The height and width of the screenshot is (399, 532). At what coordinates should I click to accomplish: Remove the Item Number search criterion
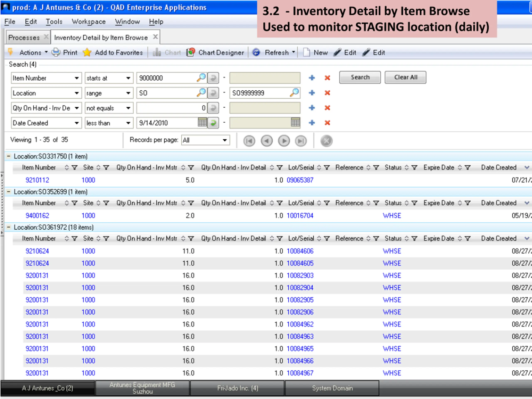(x=327, y=78)
